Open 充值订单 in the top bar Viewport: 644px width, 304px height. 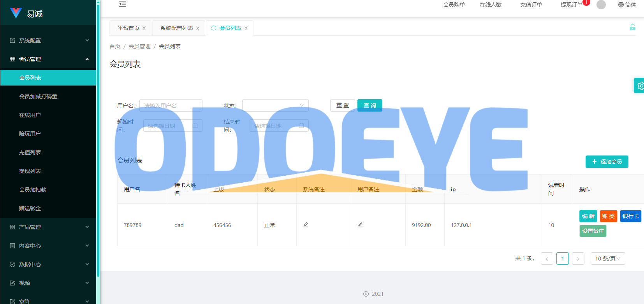(531, 5)
